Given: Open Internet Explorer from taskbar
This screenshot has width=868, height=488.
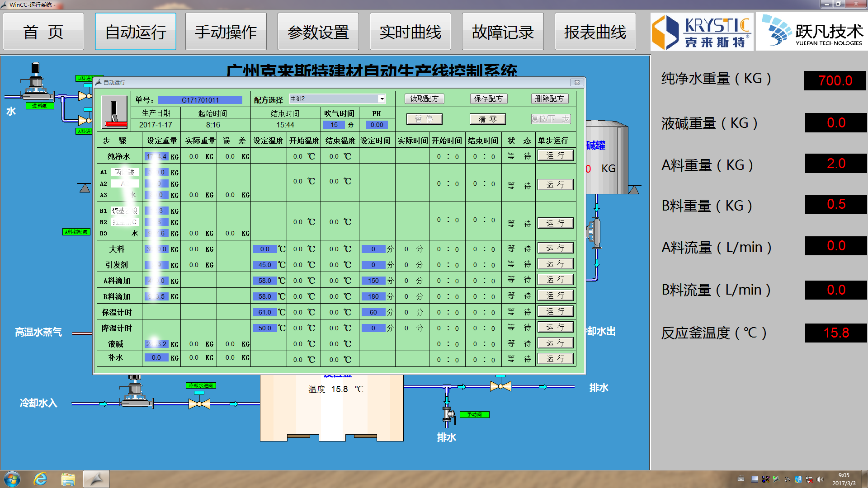Looking at the screenshot, I should point(41,479).
